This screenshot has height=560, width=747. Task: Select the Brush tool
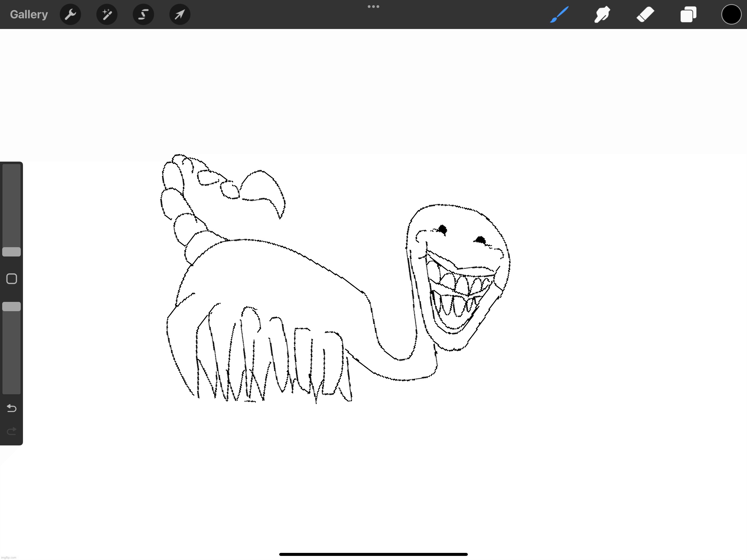click(559, 14)
